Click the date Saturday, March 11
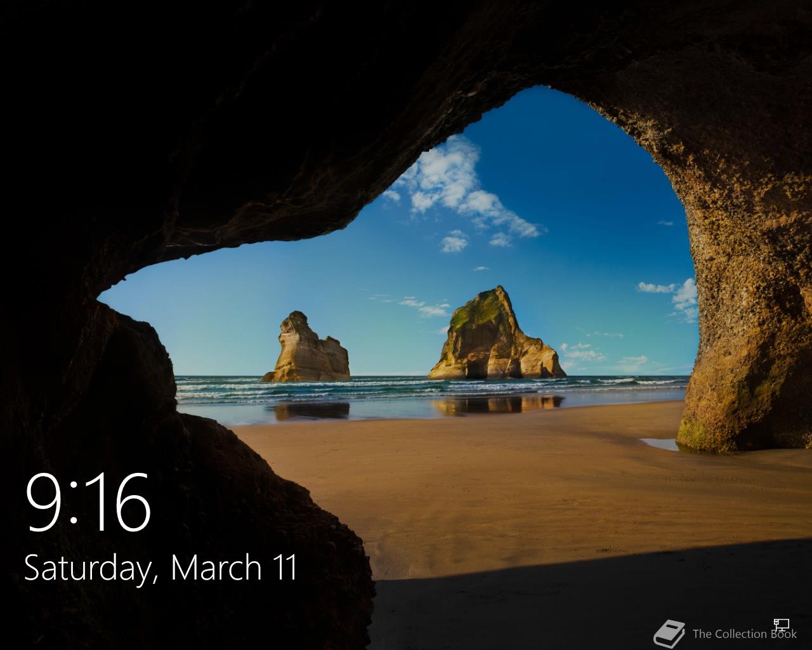This screenshot has width=812, height=650. click(x=160, y=569)
